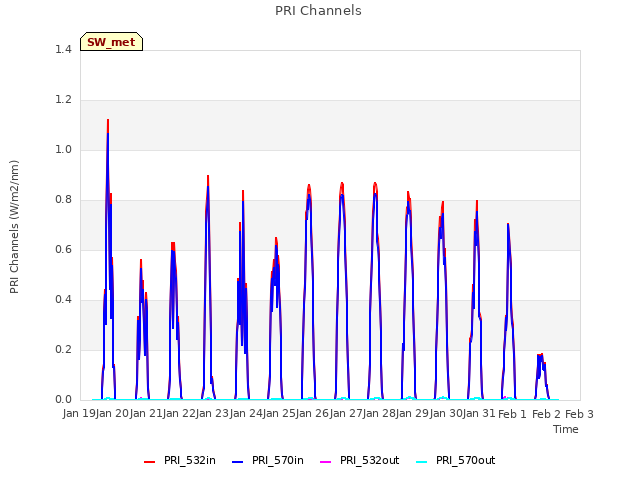The height and width of the screenshot is (480, 640).
Task: Click the red PRI_532in legend swatch
Action: (150, 462)
